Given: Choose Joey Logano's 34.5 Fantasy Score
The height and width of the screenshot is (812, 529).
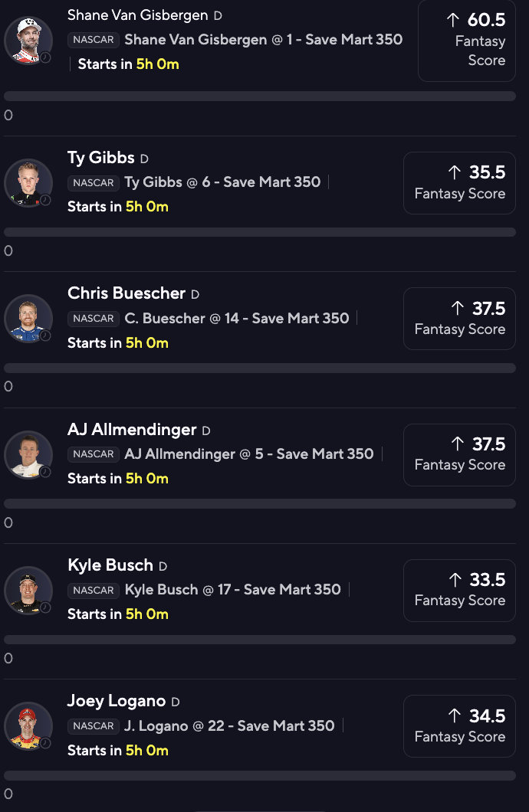Looking at the screenshot, I should (459, 725).
